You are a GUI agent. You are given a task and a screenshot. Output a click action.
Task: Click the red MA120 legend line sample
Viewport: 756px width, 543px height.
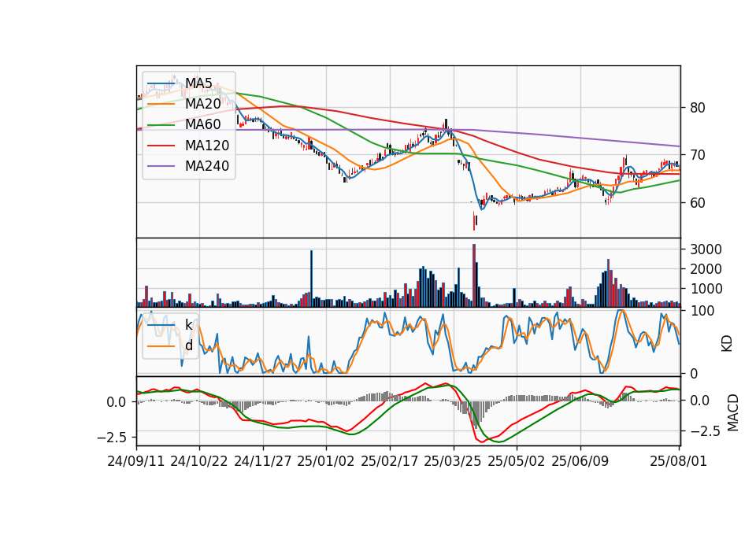click(161, 146)
